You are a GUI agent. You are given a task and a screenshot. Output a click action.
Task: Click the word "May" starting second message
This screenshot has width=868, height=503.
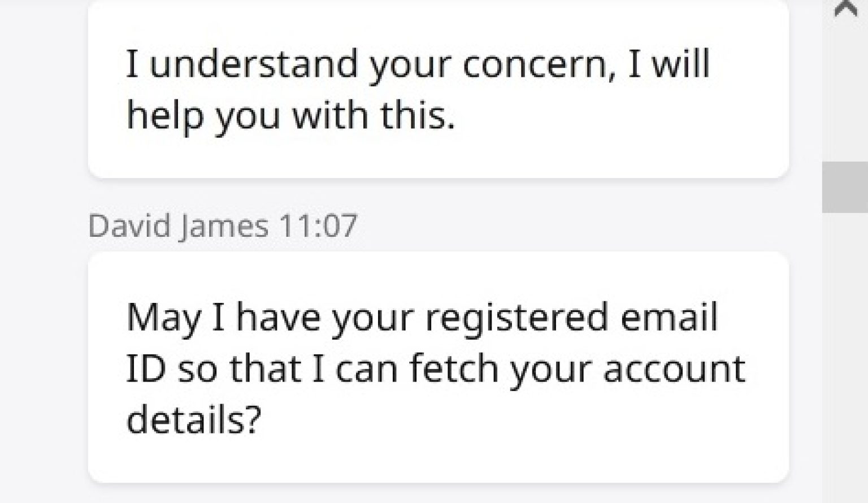click(163, 318)
